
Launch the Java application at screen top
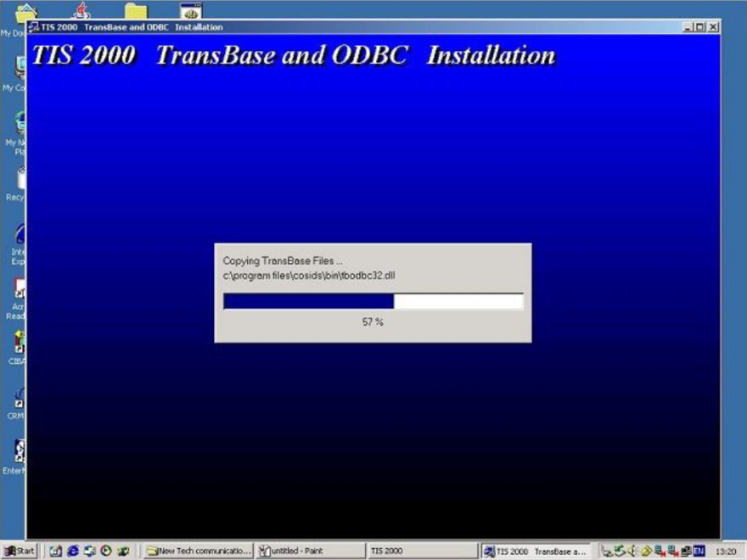coord(82,10)
